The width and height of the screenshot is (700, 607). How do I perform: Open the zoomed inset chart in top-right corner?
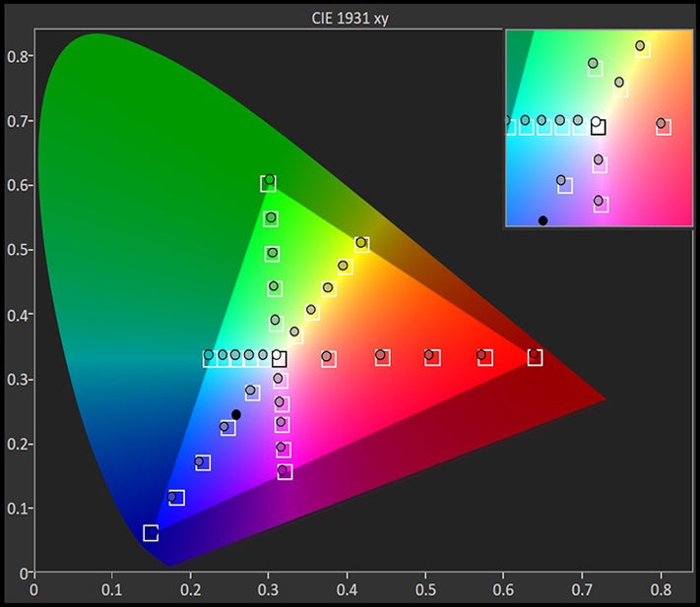point(600,128)
